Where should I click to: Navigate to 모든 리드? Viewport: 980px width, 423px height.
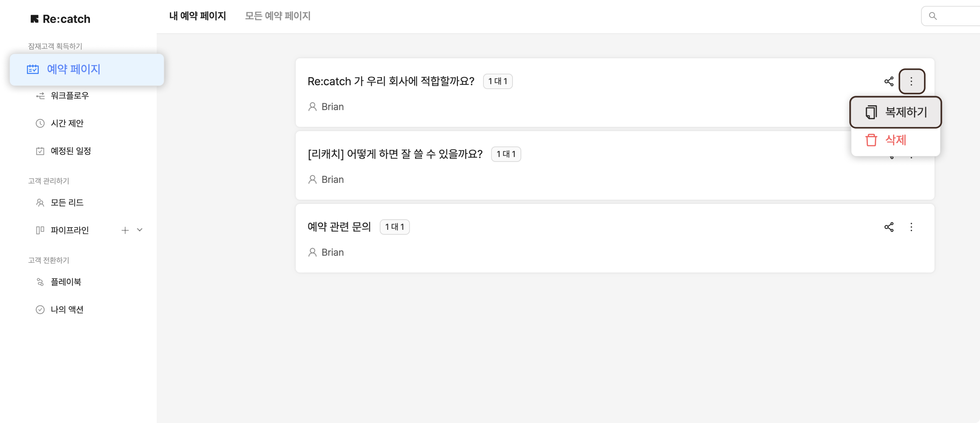pos(67,203)
